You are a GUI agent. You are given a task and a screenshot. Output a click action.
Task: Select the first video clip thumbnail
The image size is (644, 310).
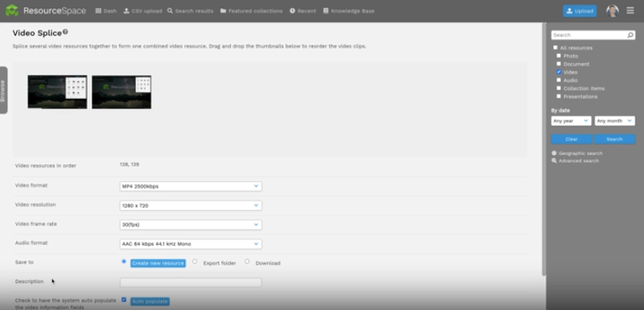[57, 92]
